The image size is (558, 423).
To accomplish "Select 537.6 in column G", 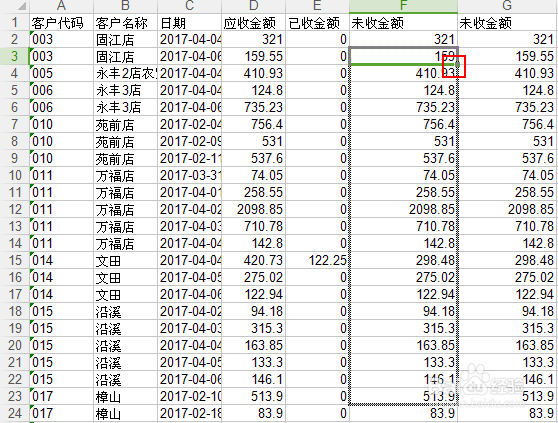I will [507, 158].
